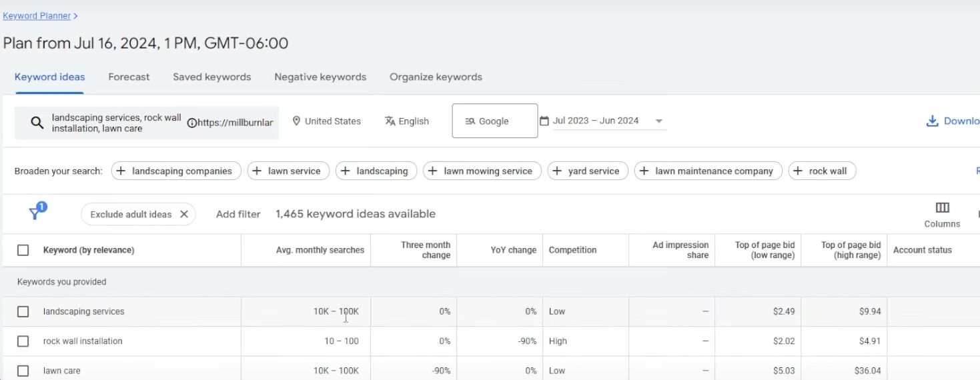Click the -90% YoY change value

pos(527,341)
